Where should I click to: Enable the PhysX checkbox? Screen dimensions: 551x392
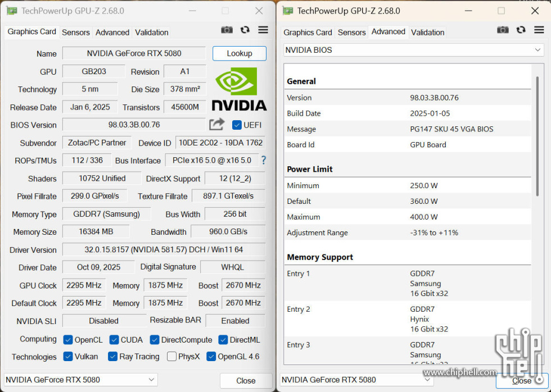171,357
